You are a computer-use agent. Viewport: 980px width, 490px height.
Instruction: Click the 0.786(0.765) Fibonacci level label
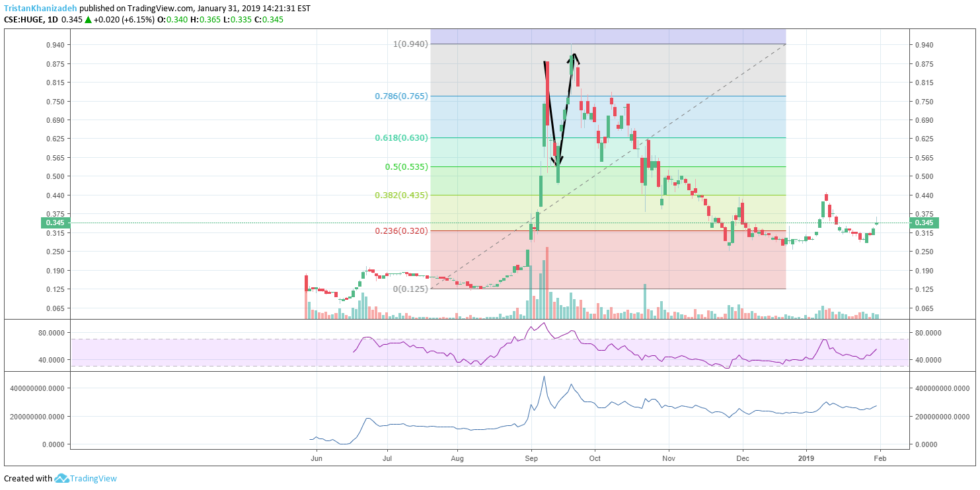[401, 96]
